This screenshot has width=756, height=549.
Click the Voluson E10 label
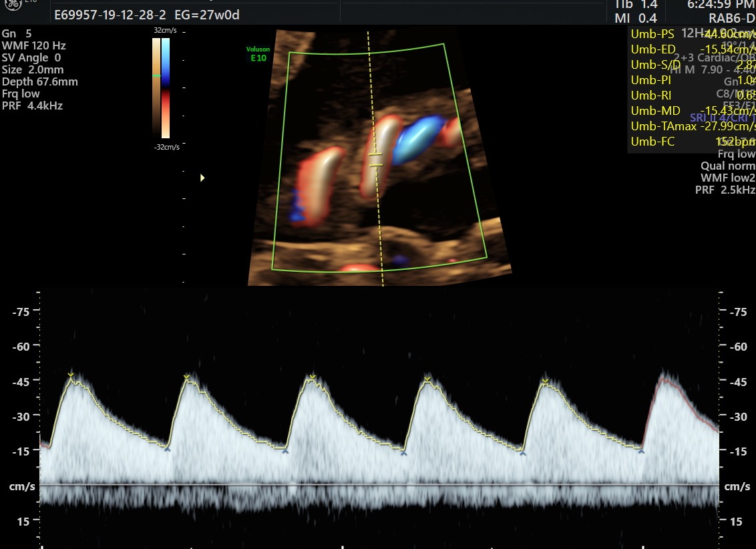point(258,53)
